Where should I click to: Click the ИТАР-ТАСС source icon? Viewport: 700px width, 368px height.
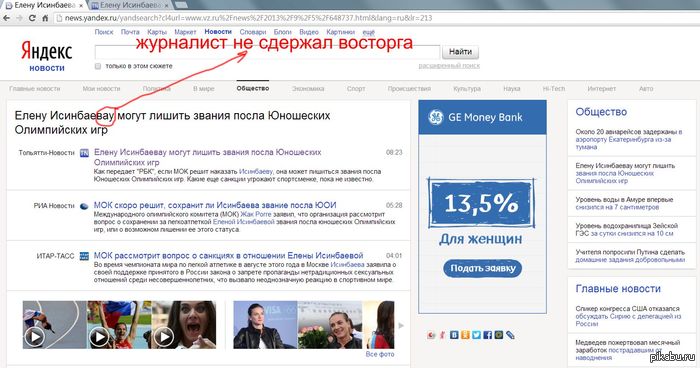[84, 256]
